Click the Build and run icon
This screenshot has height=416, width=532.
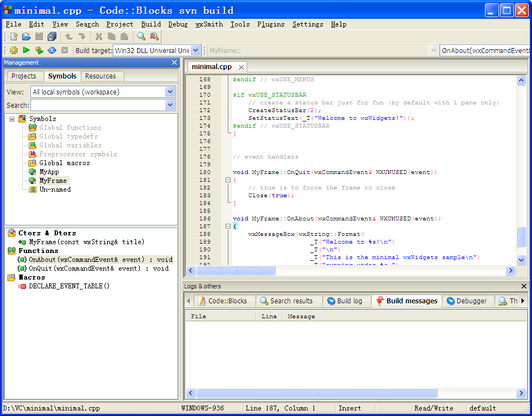(x=39, y=50)
